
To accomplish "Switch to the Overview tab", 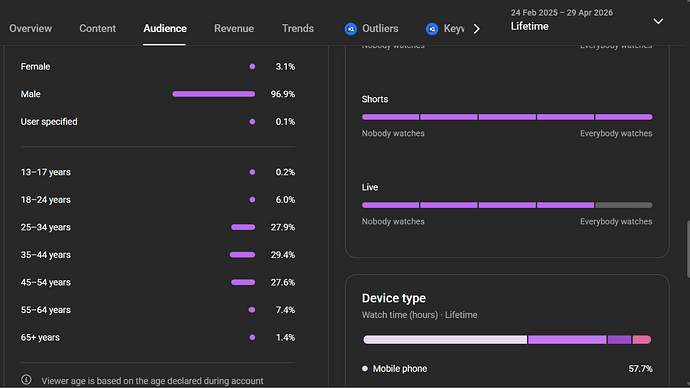I will coord(31,29).
